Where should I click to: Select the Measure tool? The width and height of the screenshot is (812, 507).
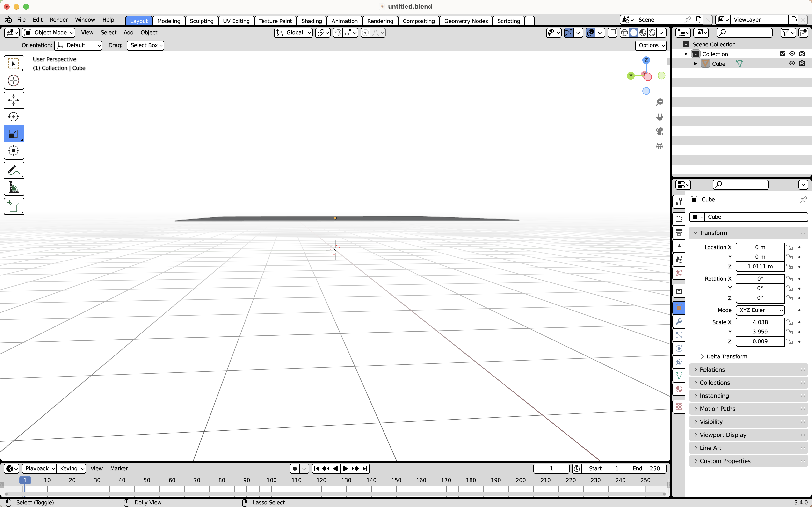coord(14,187)
